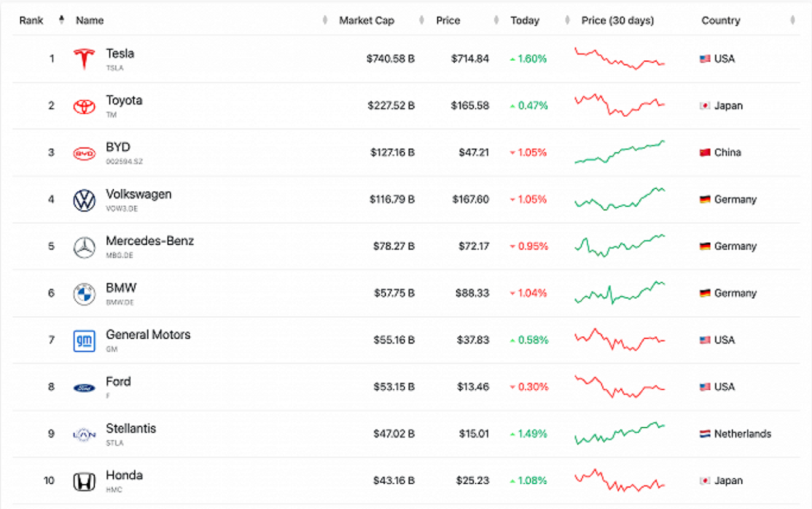Open the Mercedes-Benz company link
812x509 pixels.
pyautogui.click(x=150, y=241)
